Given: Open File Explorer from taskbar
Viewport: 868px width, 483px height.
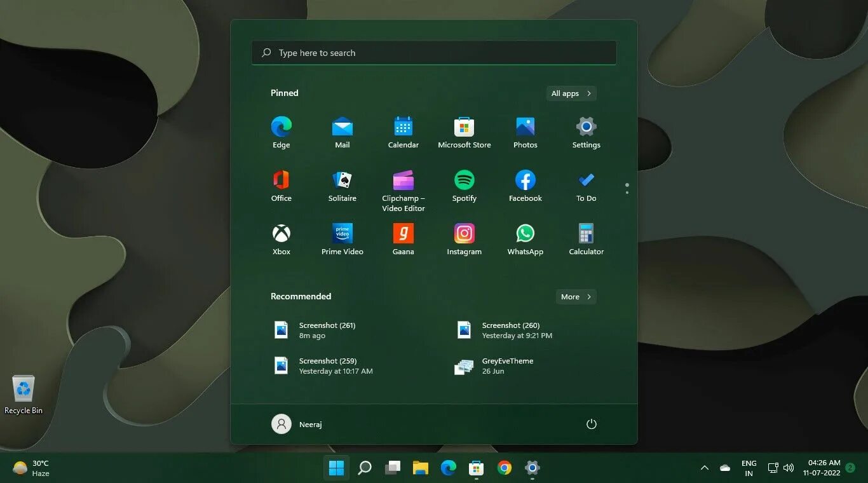Looking at the screenshot, I should click(421, 468).
